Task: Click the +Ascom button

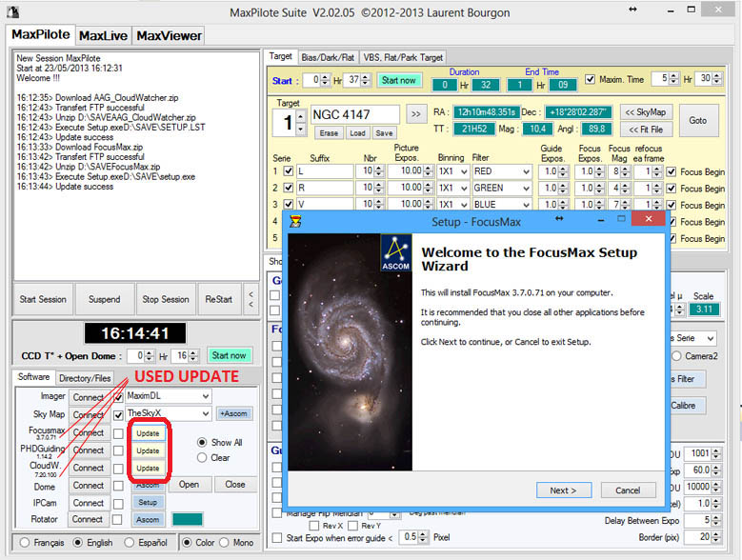Action: (x=234, y=413)
